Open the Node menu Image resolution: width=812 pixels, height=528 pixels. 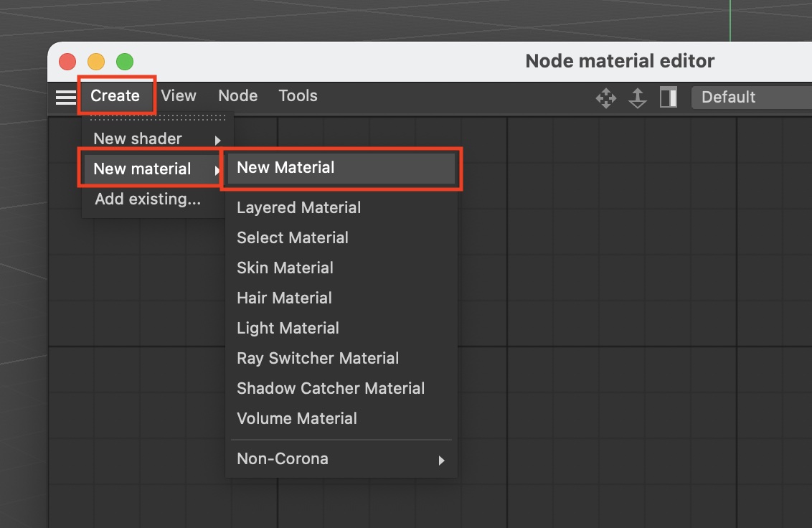click(x=237, y=96)
